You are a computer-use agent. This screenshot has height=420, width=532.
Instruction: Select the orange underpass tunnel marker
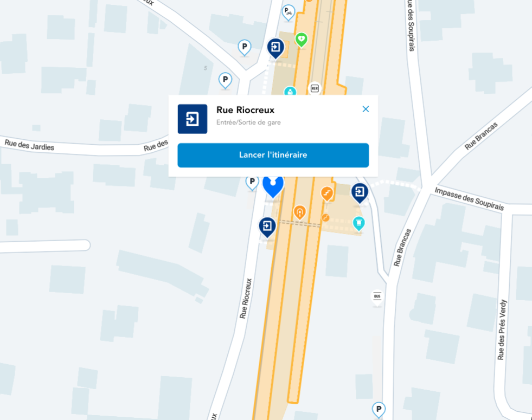(299, 213)
